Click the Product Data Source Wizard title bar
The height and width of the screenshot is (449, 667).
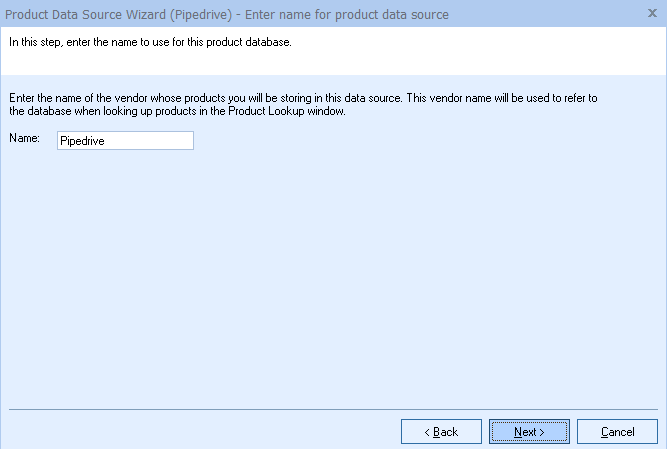[x=540, y=14]
